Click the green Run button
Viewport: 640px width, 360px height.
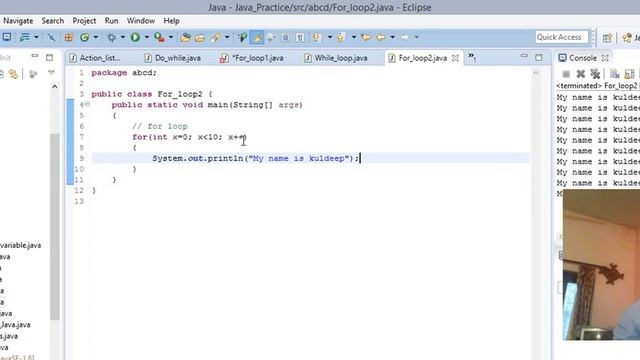(x=135, y=38)
